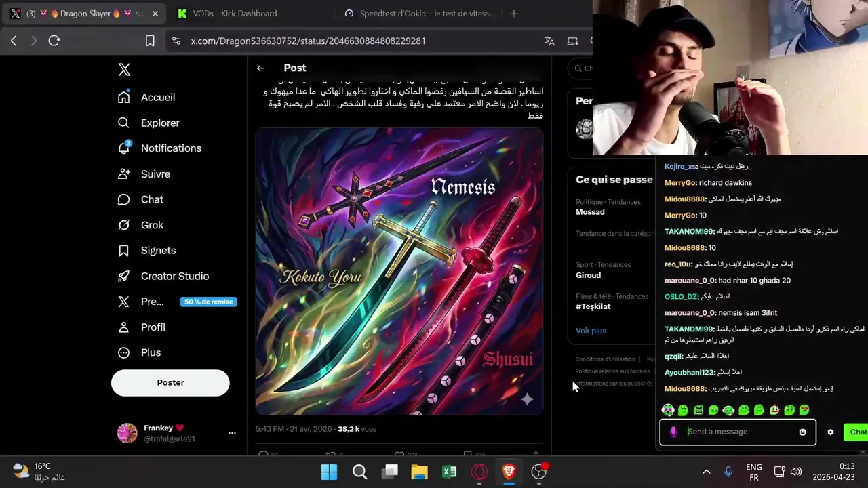
Task: Open the Chat bubble icon in sidebar
Action: coord(123,199)
